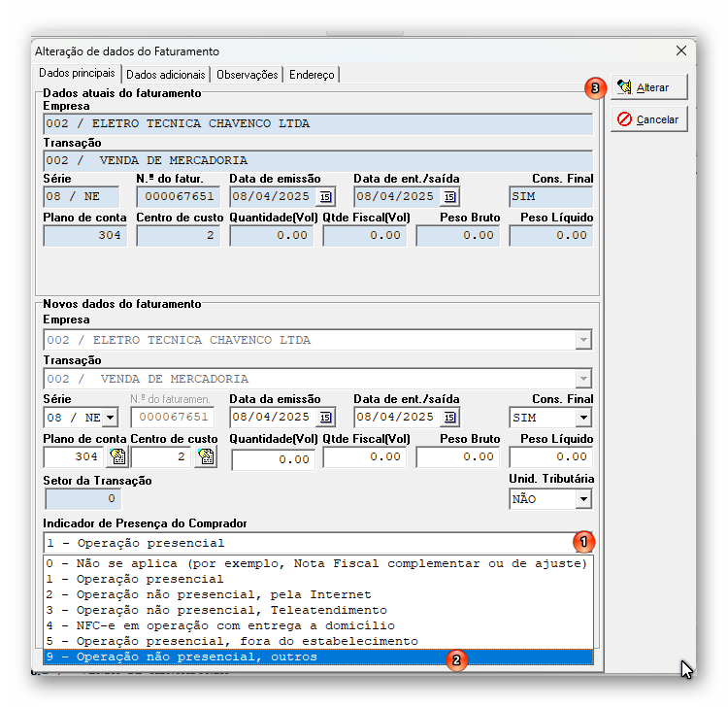This screenshot has height=707, width=728.
Task: Expand the Série 08 / NE dropdown
Action: (110, 418)
